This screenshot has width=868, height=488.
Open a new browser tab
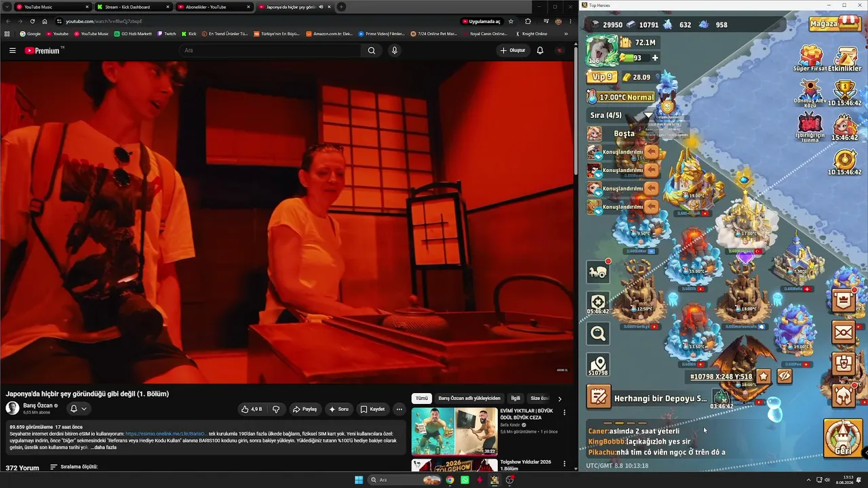point(341,7)
